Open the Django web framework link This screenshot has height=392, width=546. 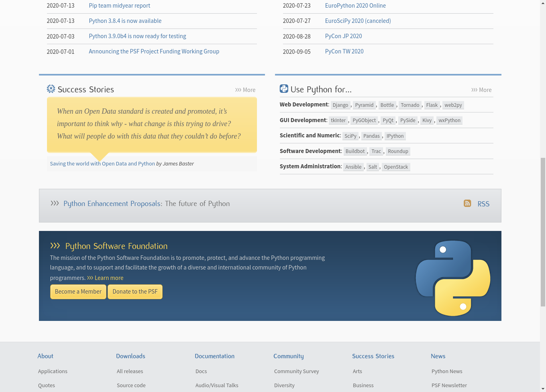(340, 105)
